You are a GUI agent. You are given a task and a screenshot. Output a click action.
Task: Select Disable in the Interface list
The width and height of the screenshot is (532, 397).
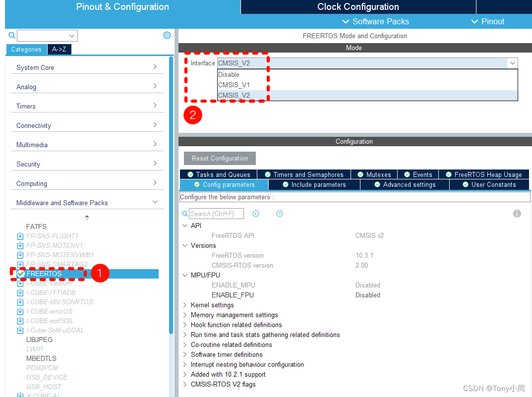click(367, 74)
